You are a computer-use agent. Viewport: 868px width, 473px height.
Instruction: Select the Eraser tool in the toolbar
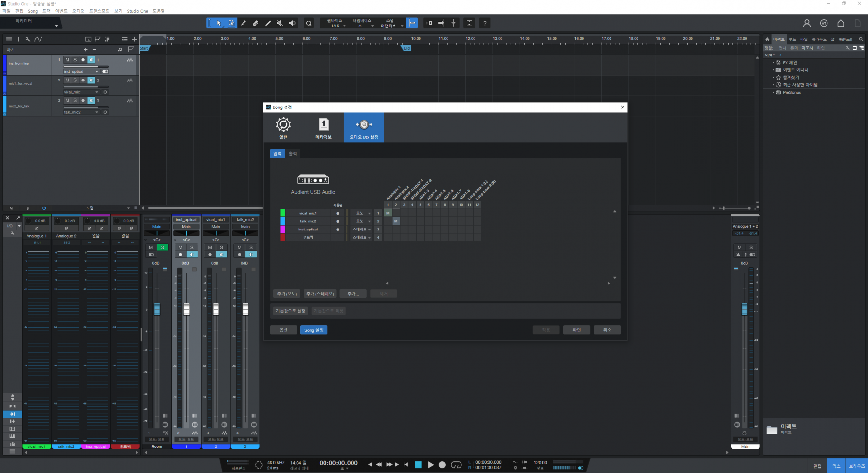pos(256,23)
